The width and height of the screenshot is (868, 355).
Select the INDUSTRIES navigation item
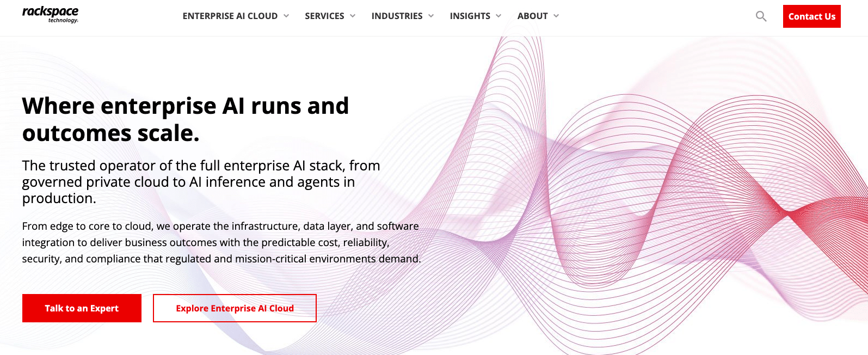coord(397,16)
